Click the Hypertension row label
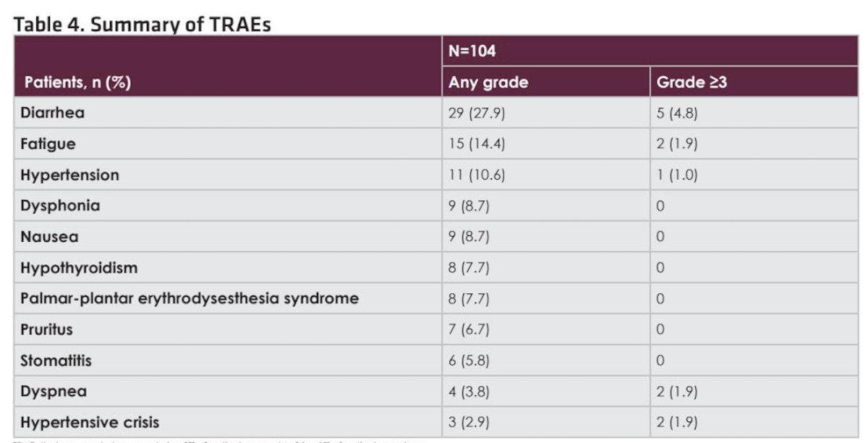This screenshot has height=443, width=868. click(70, 175)
